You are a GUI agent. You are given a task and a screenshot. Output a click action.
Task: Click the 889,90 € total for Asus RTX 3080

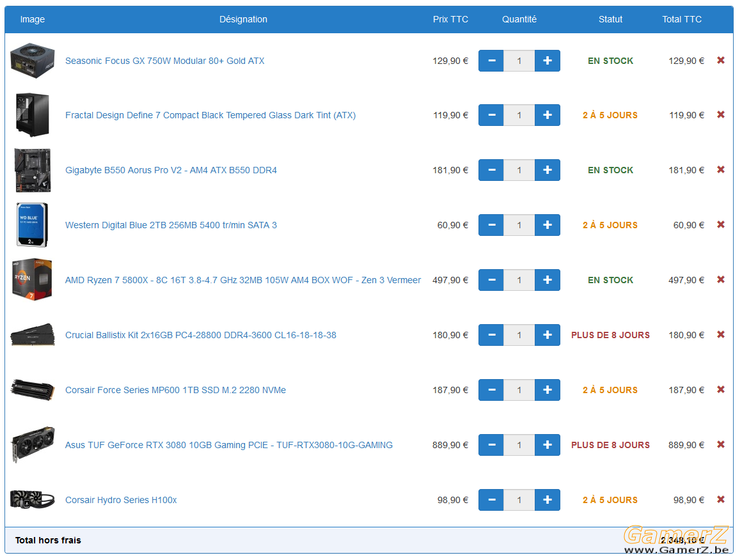point(686,445)
